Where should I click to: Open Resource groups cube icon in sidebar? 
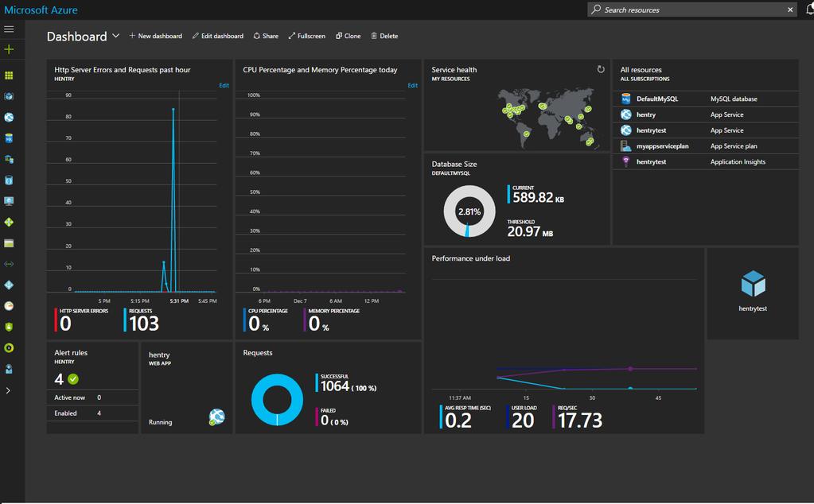click(9, 96)
